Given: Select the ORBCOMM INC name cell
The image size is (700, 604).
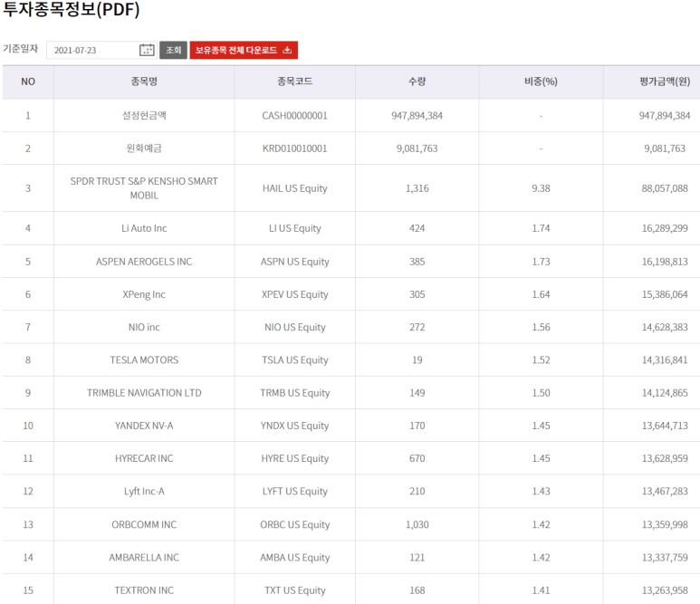Looking at the screenshot, I should click(x=144, y=524).
